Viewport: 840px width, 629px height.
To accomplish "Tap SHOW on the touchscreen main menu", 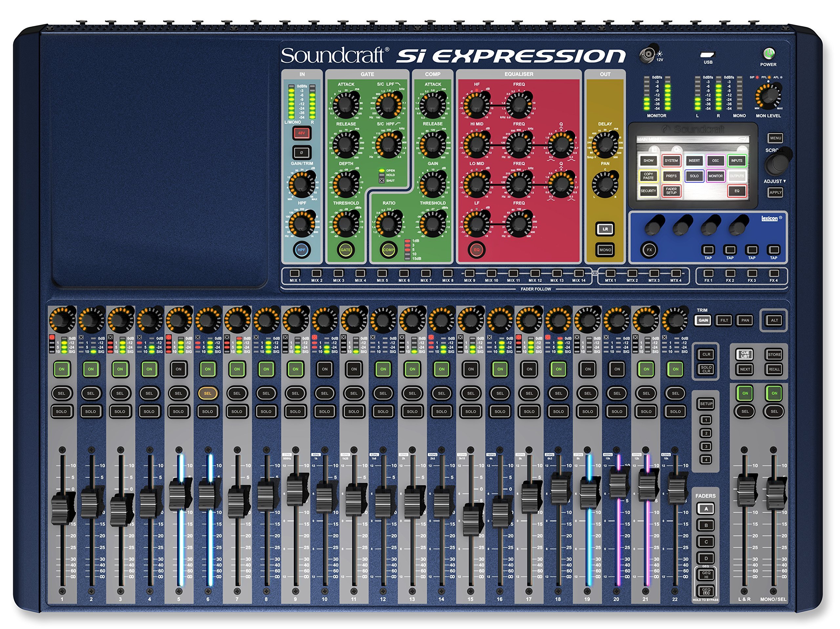I will click(649, 161).
